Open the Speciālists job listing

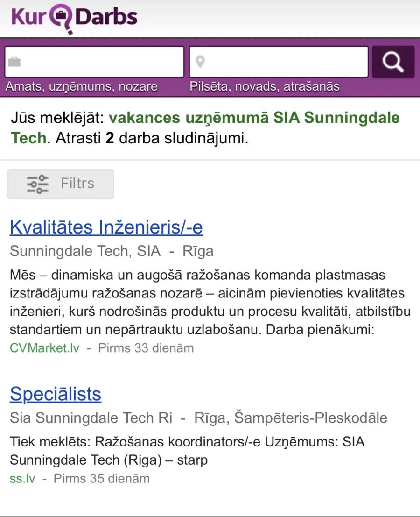tap(56, 394)
